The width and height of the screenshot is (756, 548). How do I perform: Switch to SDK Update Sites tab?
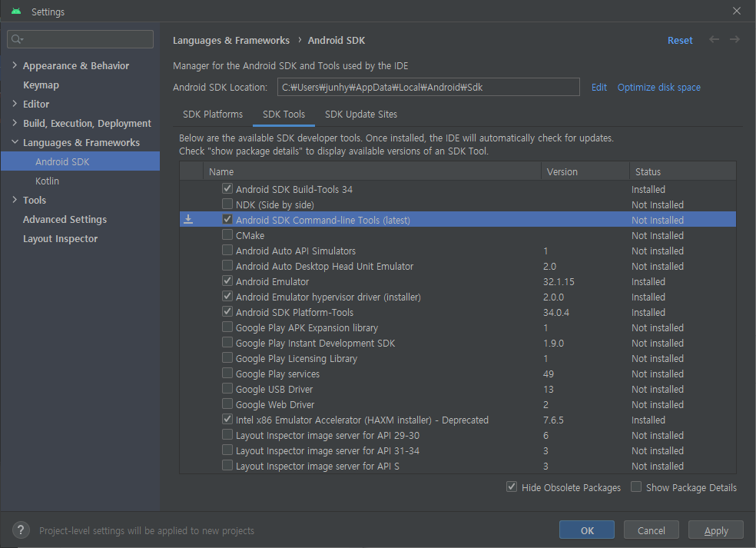click(x=360, y=115)
